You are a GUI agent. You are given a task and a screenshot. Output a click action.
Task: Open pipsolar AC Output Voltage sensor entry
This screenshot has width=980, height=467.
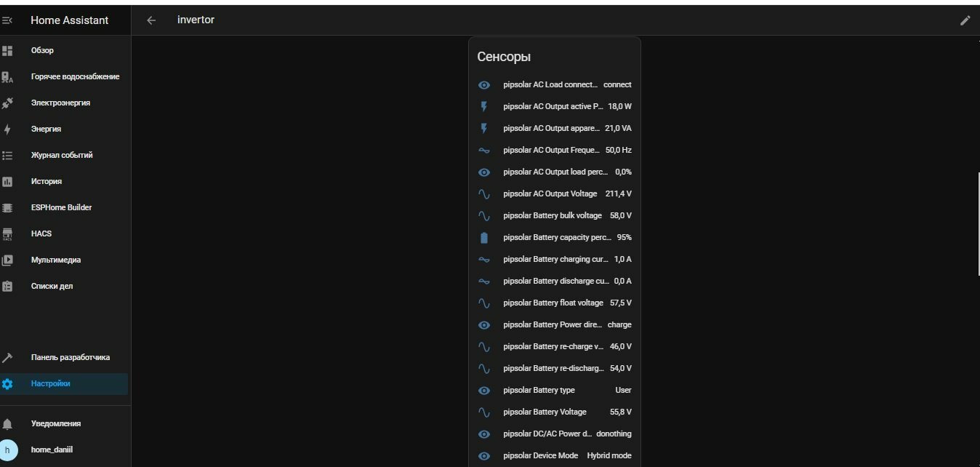[x=555, y=193]
